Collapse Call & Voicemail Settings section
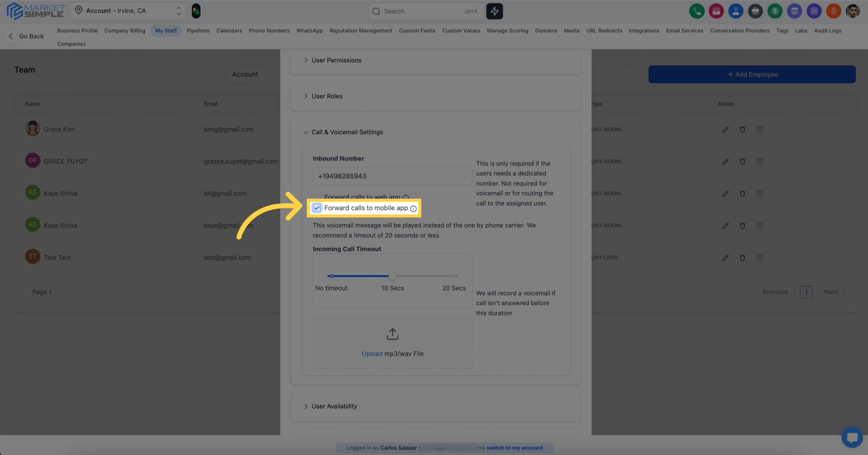The image size is (868, 455). pos(347,132)
